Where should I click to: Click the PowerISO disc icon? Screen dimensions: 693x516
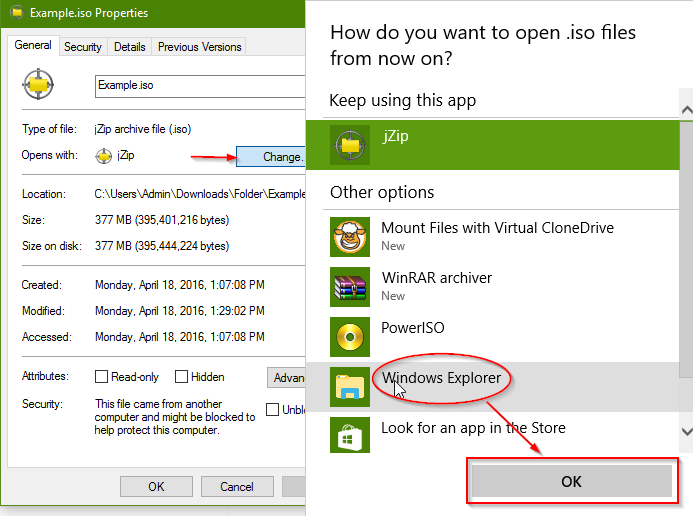tap(350, 337)
